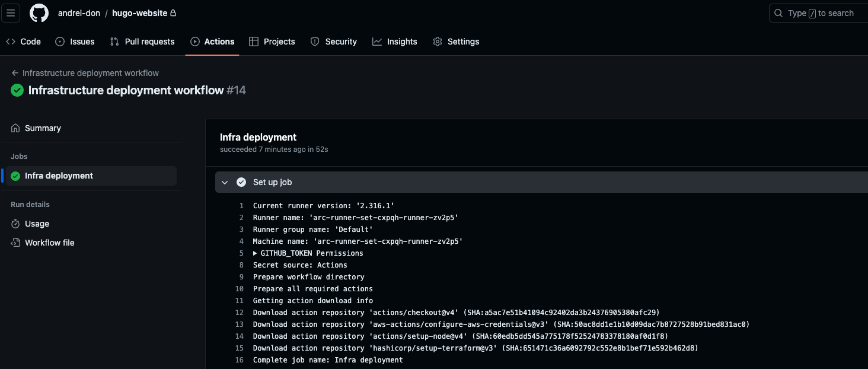Click the Usage stopwatch icon
The image size is (868, 369).
(x=15, y=224)
